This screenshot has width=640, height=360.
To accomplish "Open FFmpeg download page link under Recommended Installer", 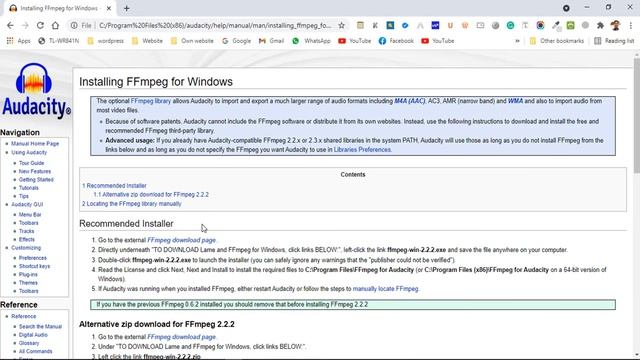I will click(x=181, y=240).
